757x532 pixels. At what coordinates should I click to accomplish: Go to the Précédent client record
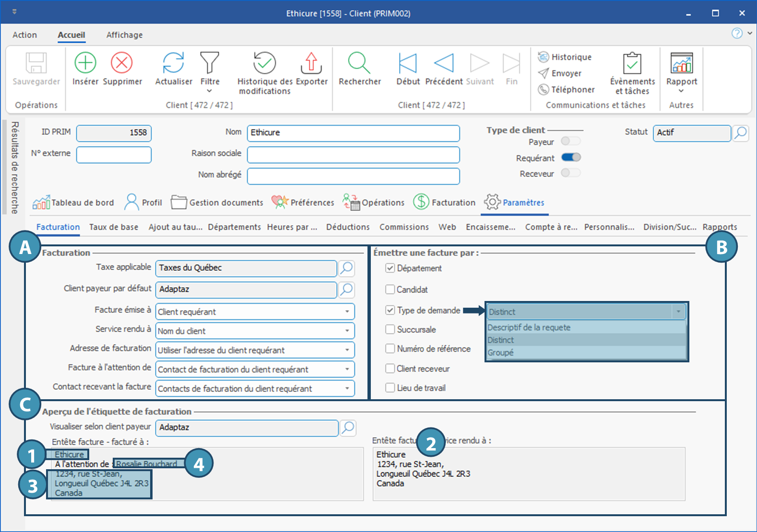point(444,63)
